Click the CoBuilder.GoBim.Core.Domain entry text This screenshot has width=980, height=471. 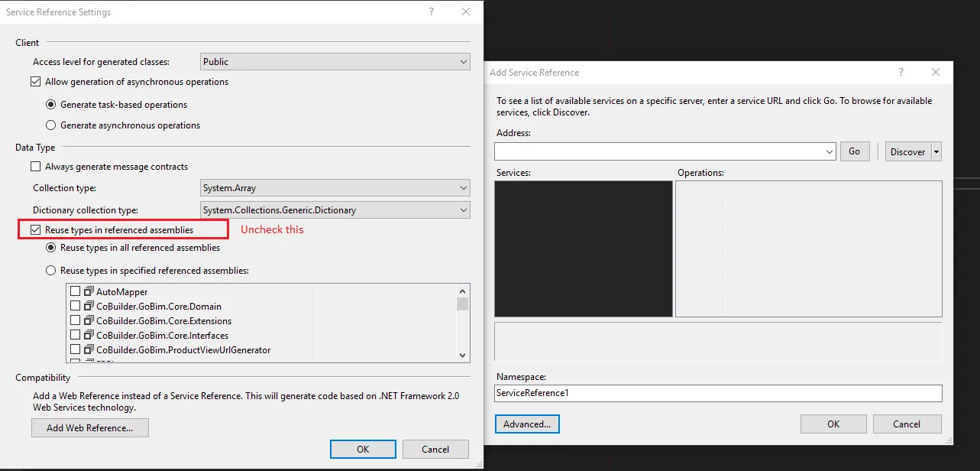coord(159,307)
